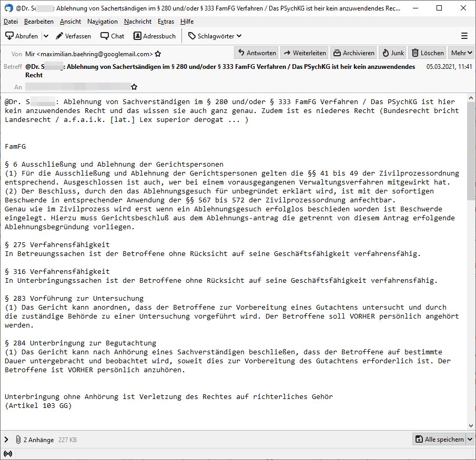Delete message with Löschen button
Image resolution: width=476 pixels, height=460 pixels.
pyautogui.click(x=428, y=53)
